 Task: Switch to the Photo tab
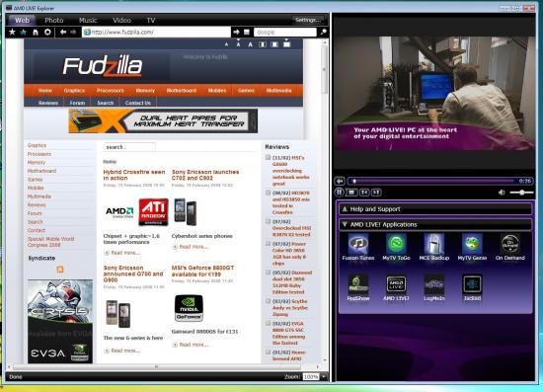tap(54, 21)
